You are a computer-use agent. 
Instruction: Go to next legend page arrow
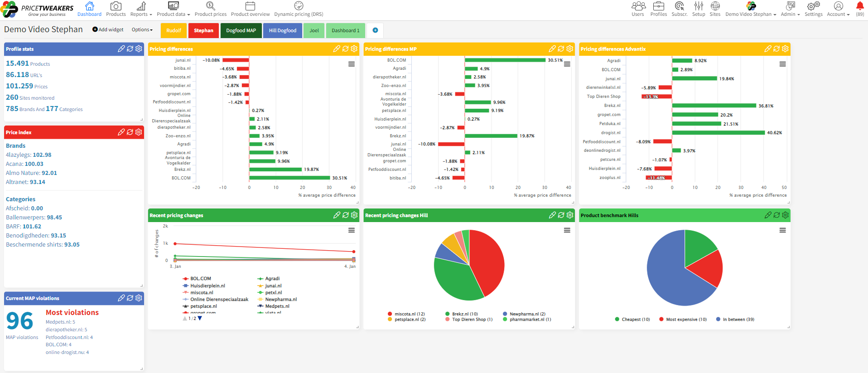[x=200, y=319]
